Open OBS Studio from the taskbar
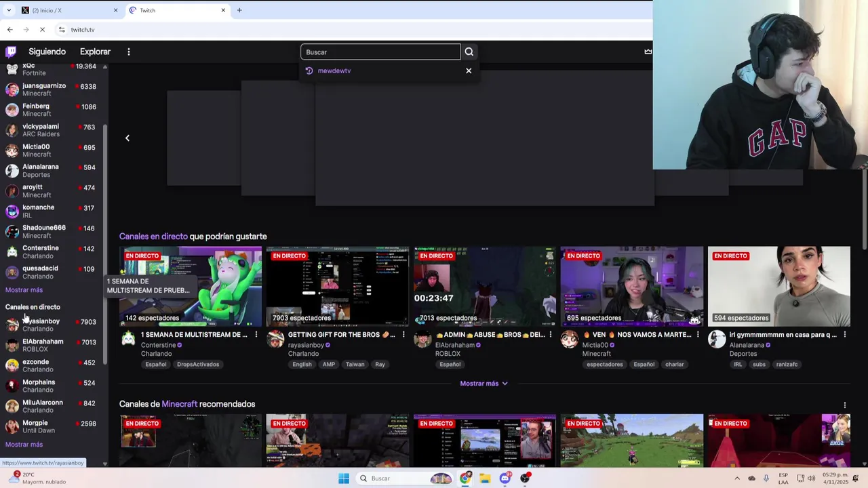This screenshot has height=488, width=868. pyautogui.click(x=525, y=479)
